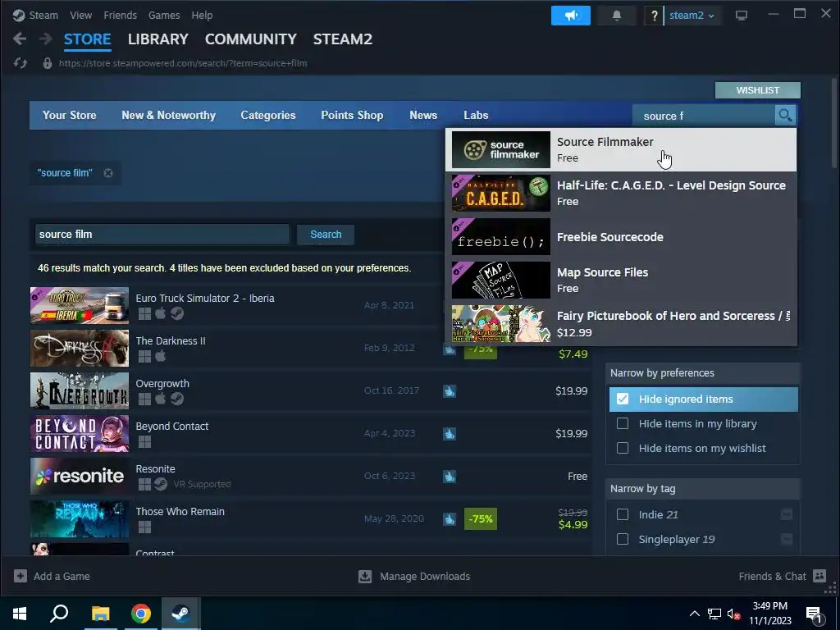This screenshot has width=840, height=630.
Task: Click the magnifier search button in store
Action: [785, 115]
